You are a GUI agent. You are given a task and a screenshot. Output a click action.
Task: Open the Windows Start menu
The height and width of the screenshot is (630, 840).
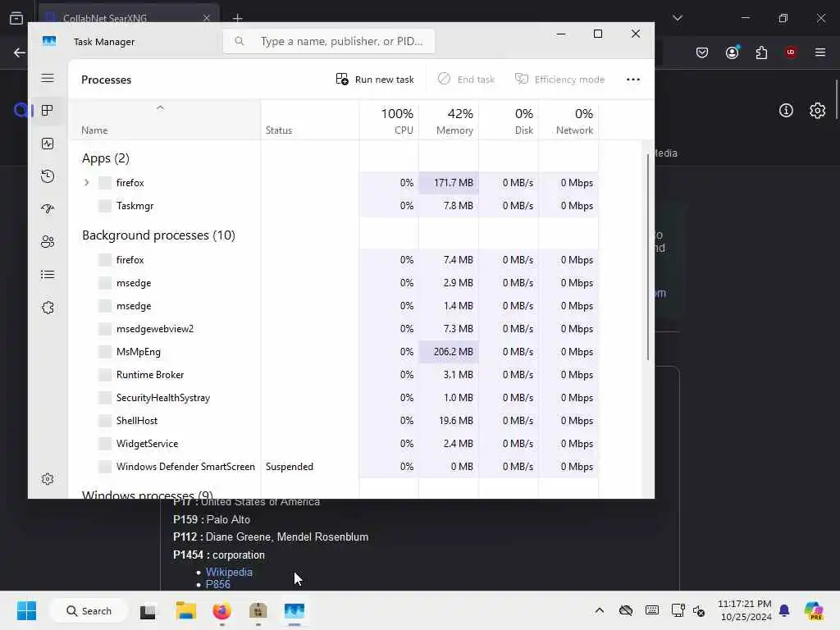(x=26, y=610)
